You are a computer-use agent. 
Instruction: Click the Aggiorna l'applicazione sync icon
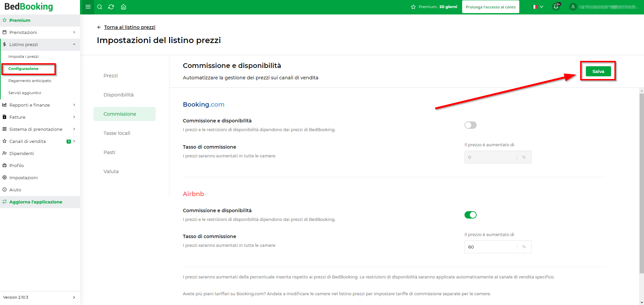click(4, 202)
